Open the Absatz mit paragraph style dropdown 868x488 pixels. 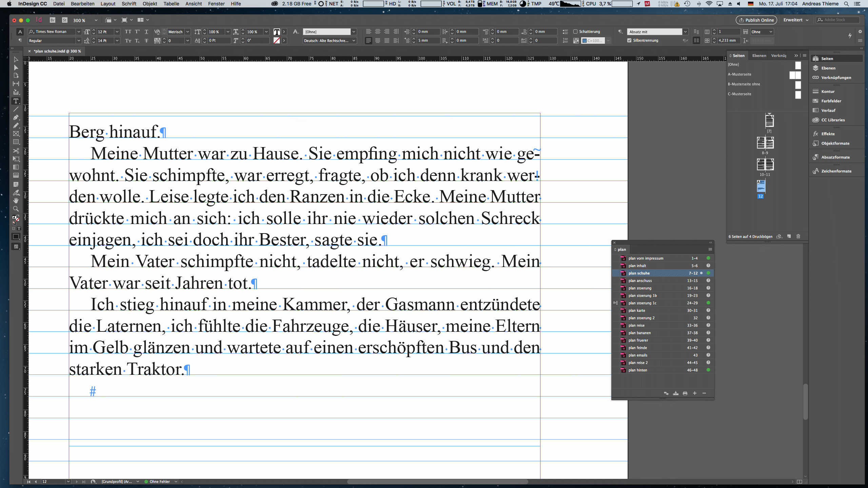pos(685,32)
